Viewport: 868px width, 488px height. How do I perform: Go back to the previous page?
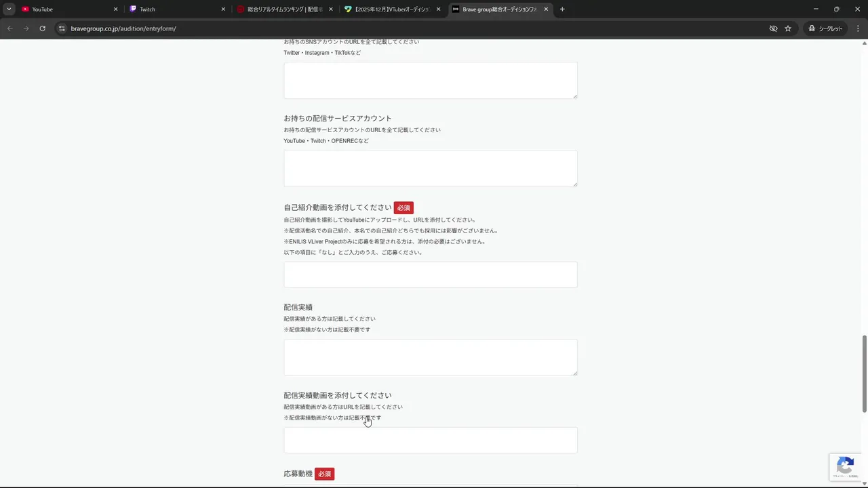[x=9, y=28]
